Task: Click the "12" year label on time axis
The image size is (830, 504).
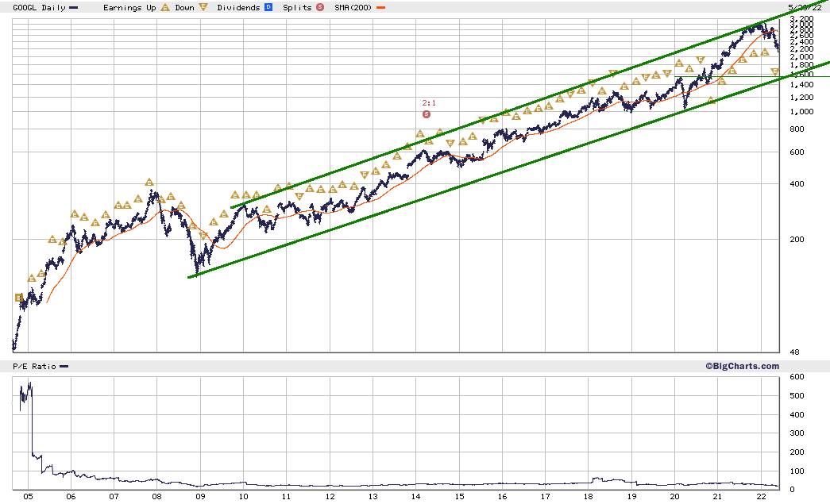Action: click(x=330, y=497)
